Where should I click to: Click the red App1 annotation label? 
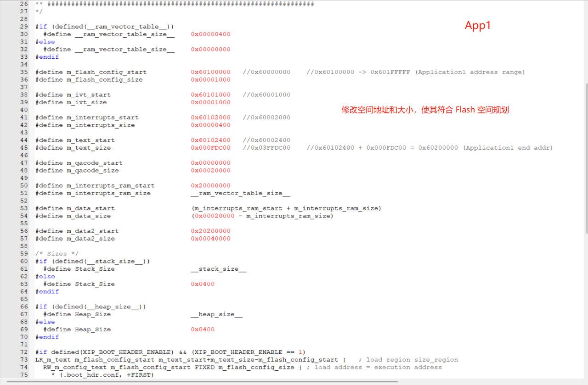478,26
